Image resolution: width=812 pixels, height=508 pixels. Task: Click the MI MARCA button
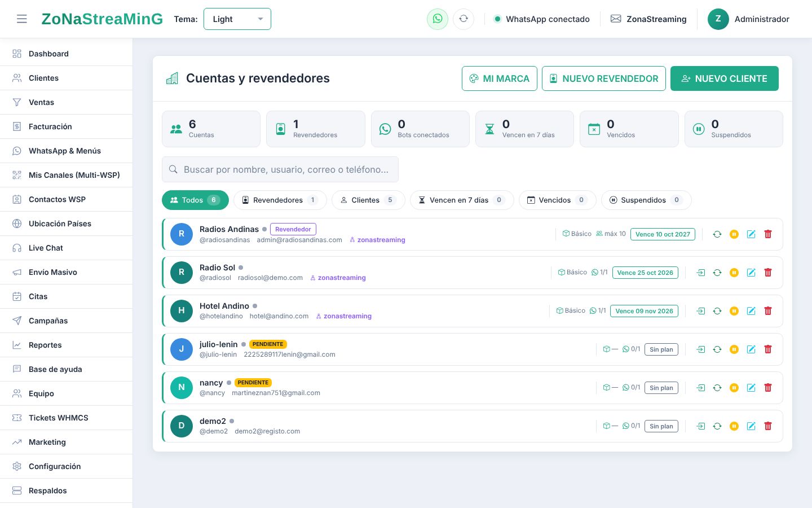pyautogui.click(x=500, y=78)
